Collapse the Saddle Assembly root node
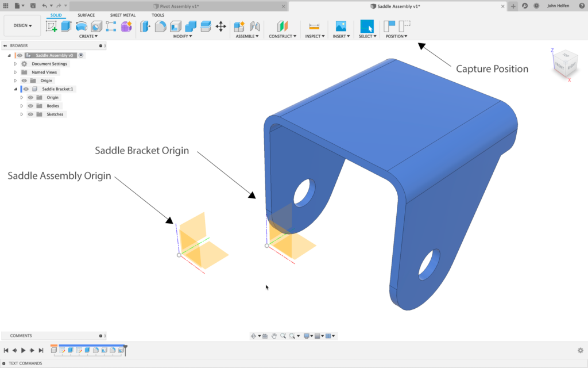 click(9, 56)
